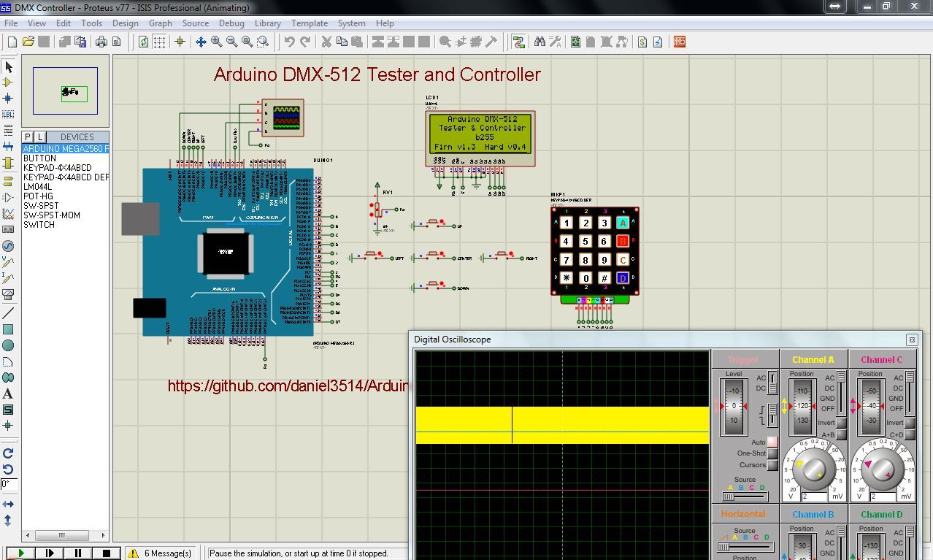Click the Bill of Materials icon
The width and height of the screenshot is (933, 560).
point(642,42)
